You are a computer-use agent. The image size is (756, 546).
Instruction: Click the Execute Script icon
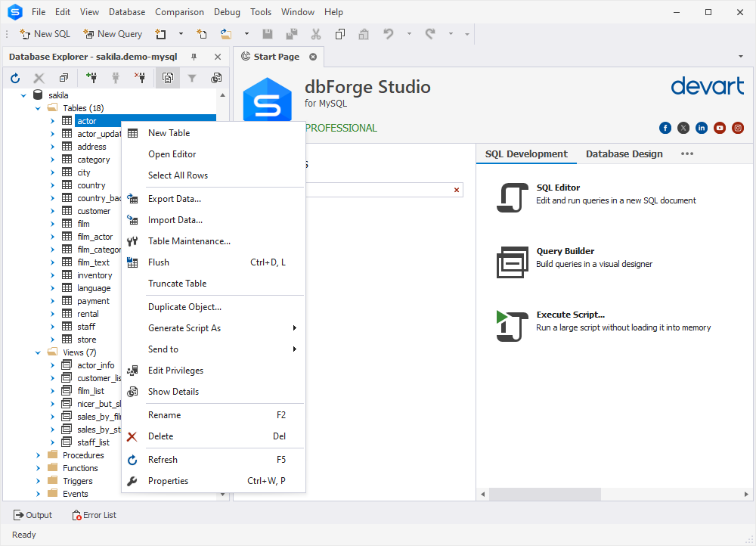click(x=512, y=325)
